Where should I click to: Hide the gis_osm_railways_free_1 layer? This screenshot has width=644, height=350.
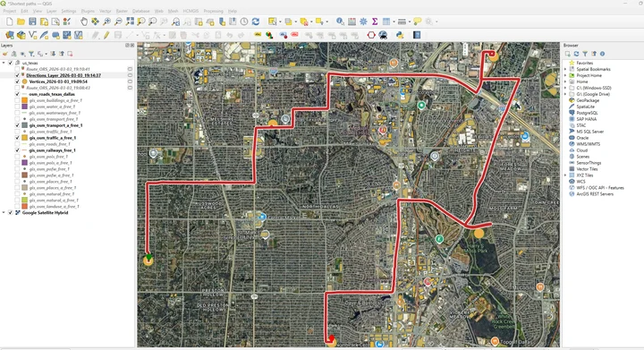click(17, 150)
